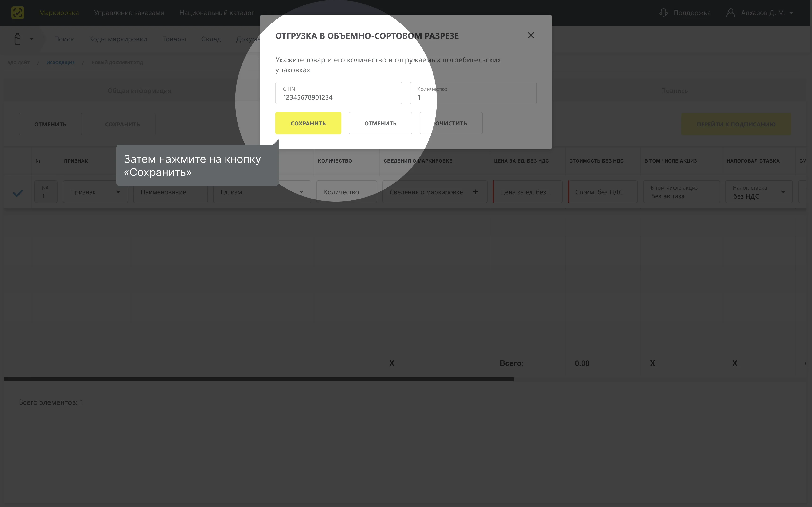This screenshot has height=507, width=812.
Task: Close the Отгрузка dialog with the X
Action: pyautogui.click(x=531, y=35)
